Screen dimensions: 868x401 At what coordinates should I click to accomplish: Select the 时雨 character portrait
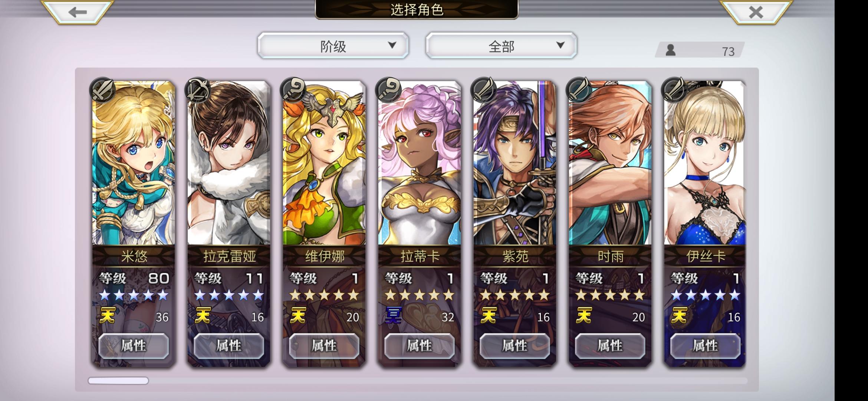point(610,163)
